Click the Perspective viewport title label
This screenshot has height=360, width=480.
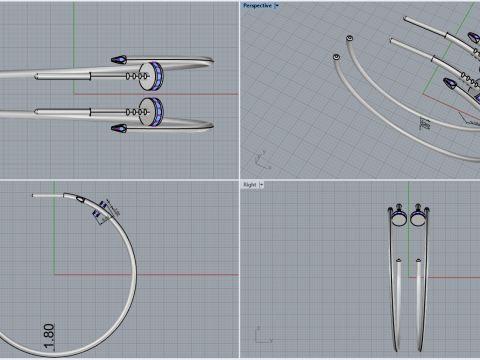(257, 6)
